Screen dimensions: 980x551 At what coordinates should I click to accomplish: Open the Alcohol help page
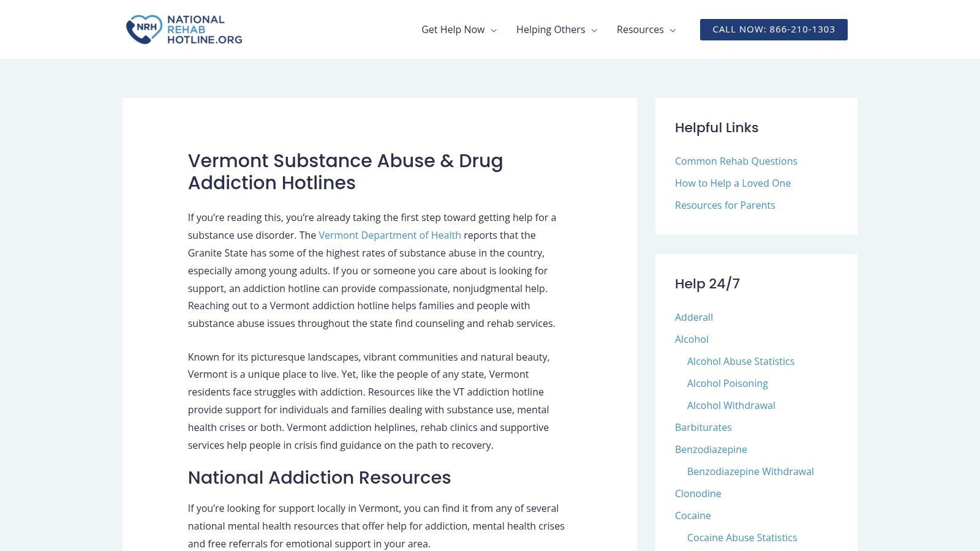pos(692,339)
